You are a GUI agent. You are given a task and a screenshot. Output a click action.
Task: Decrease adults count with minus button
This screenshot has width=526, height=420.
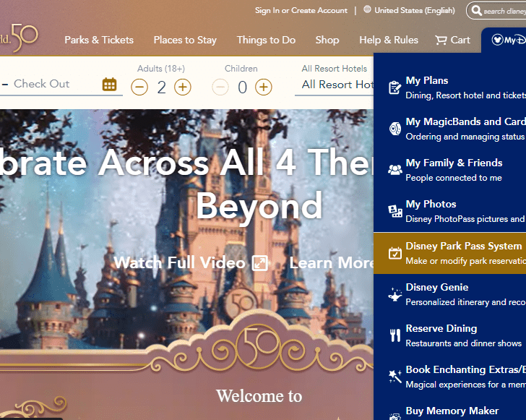(x=139, y=87)
